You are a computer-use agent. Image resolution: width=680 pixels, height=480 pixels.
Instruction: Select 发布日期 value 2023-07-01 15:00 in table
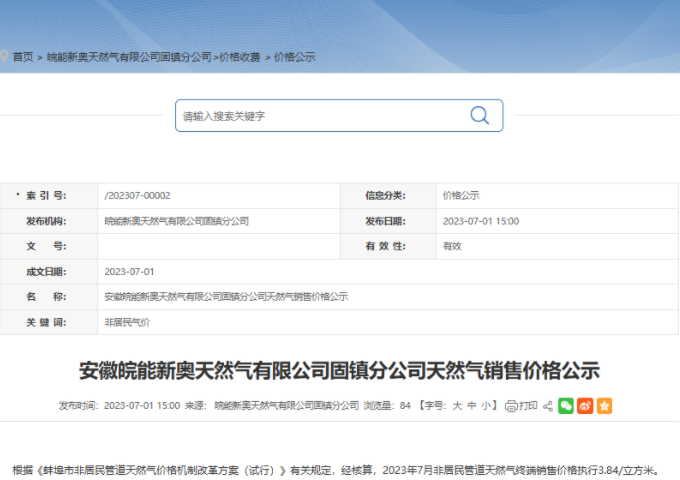click(481, 221)
